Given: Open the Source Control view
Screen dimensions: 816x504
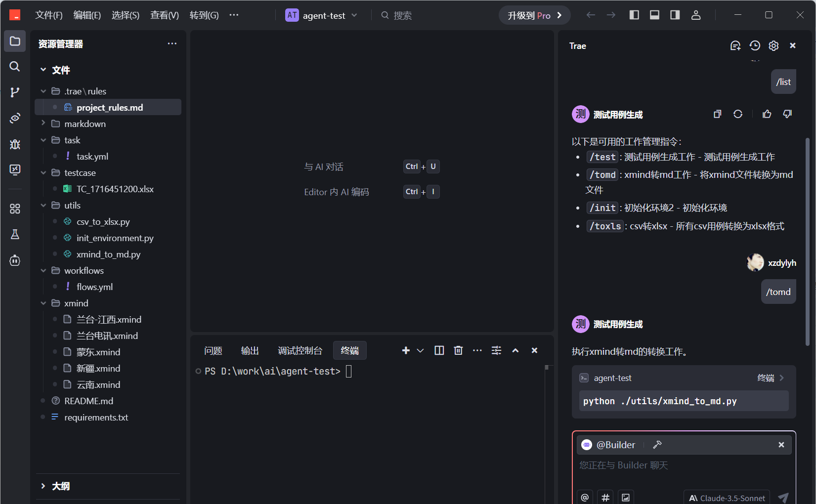Looking at the screenshot, I should pyautogui.click(x=15, y=92).
